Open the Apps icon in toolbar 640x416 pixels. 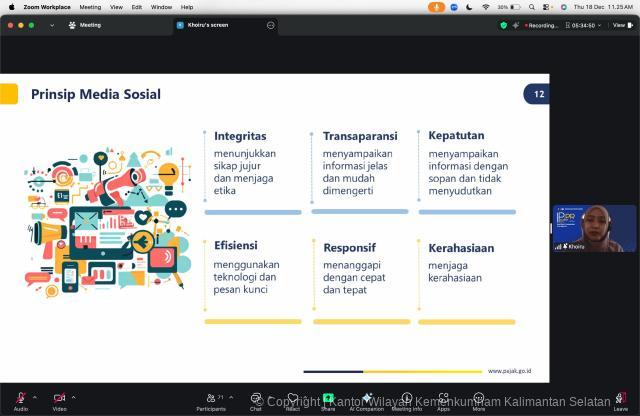(x=443, y=399)
